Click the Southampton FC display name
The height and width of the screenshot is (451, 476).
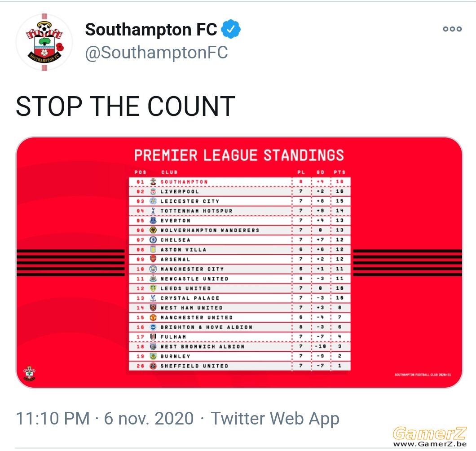tap(151, 29)
